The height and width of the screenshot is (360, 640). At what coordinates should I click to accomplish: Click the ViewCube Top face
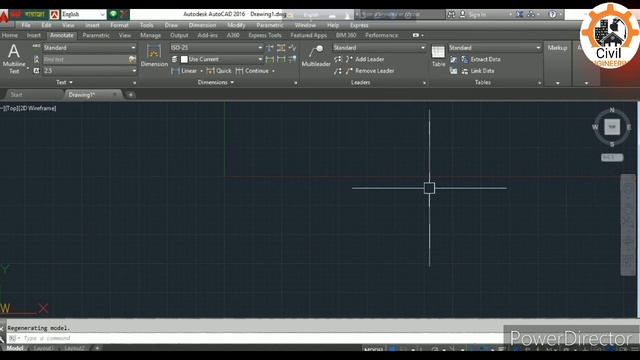tap(612, 127)
